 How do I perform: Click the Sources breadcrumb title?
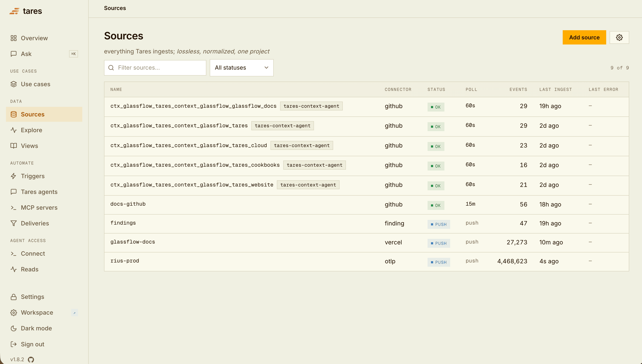(115, 8)
